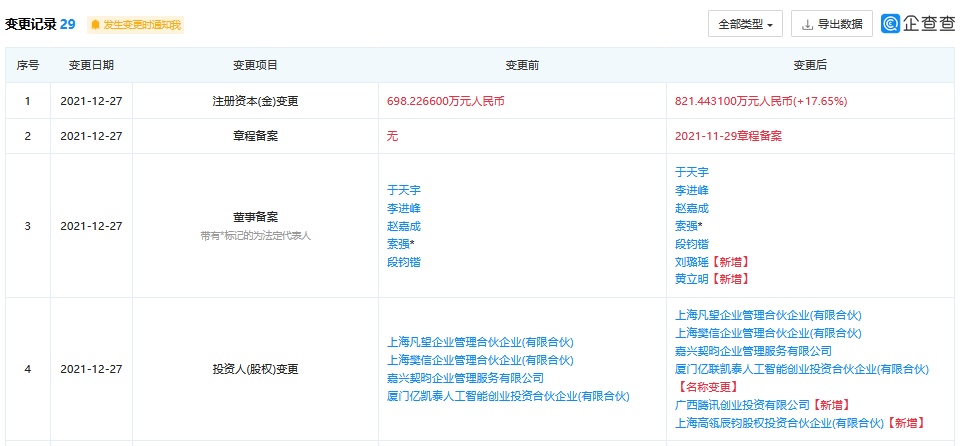Click the download icon beside 导出数据
Viewport: 961px width, 446px height.
click(x=807, y=24)
